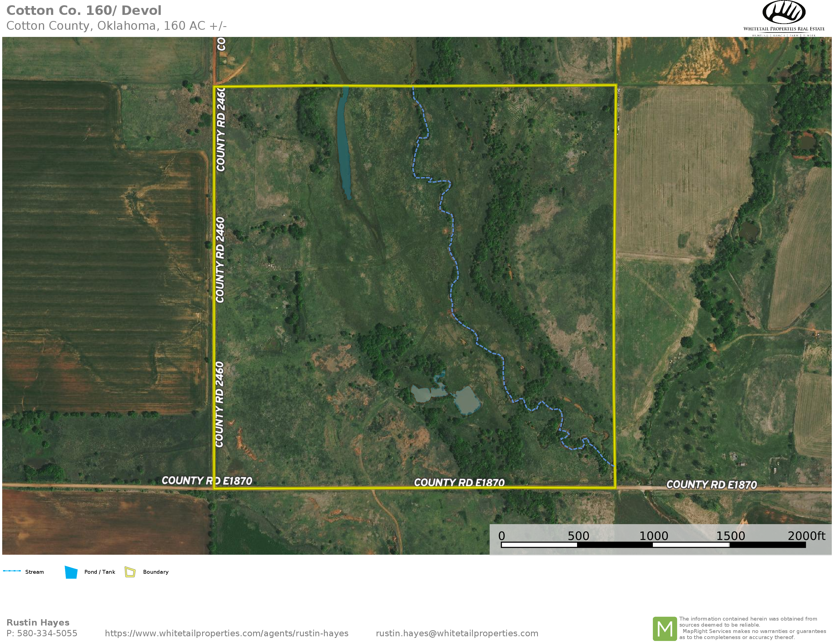
Task: Click the County Rd E1870 label below the yellow boundary
Action: pos(459,483)
